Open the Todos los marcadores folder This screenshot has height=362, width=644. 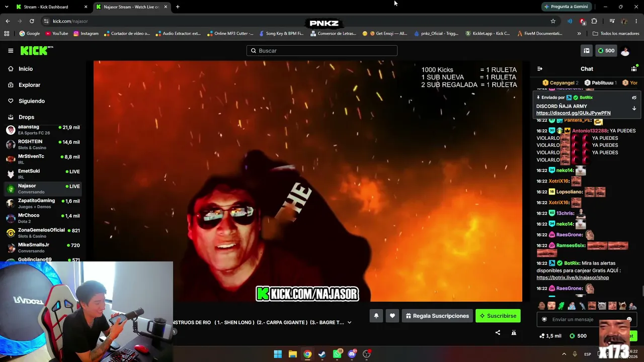coord(616,34)
